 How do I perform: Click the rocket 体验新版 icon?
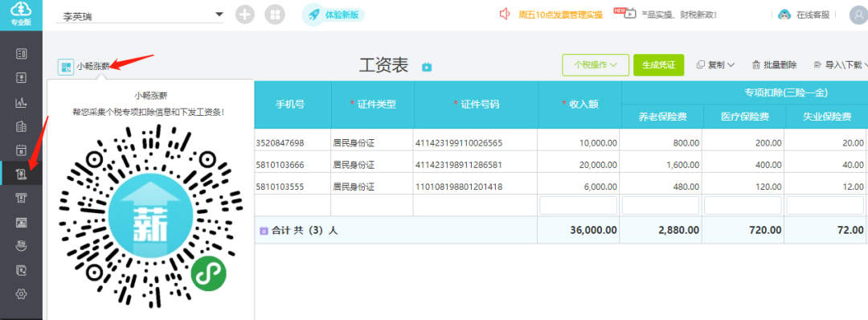coord(314,15)
